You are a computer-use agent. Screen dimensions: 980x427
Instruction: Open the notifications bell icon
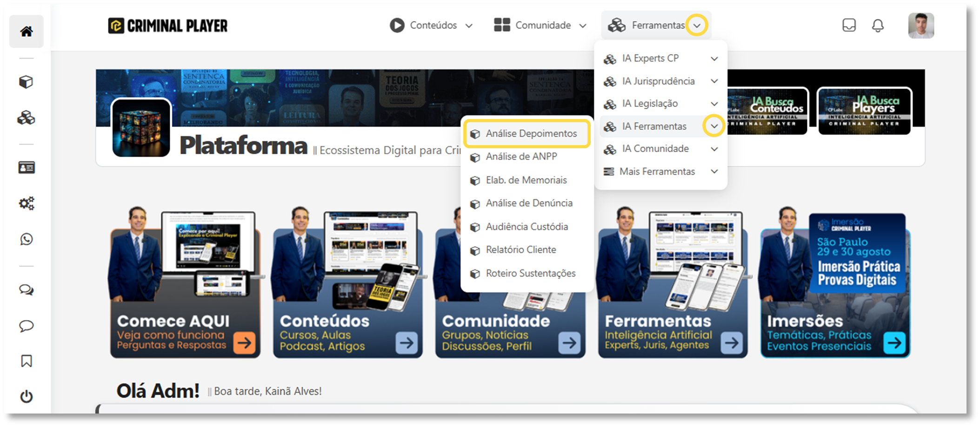(x=877, y=26)
